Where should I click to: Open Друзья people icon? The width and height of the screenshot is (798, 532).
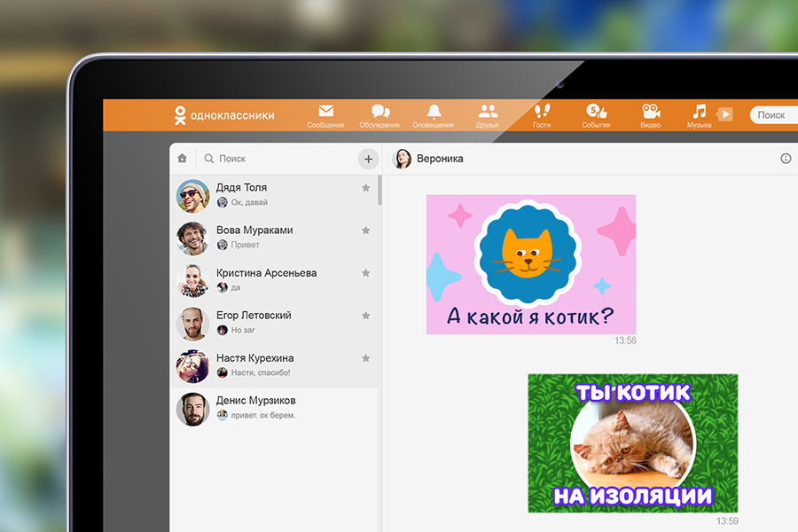488,111
